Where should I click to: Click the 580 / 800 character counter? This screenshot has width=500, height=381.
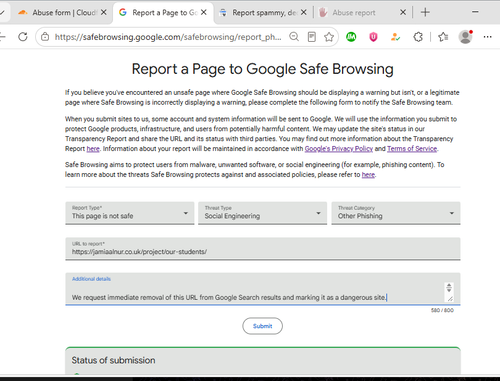tap(442, 310)
